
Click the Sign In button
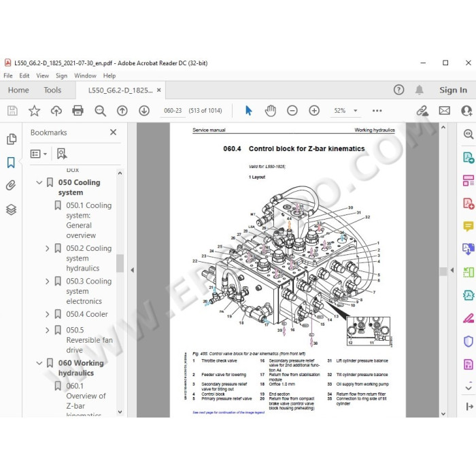pos(454,90)
